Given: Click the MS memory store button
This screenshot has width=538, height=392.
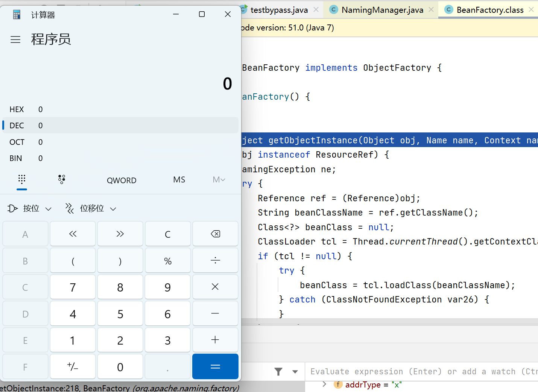Looking at the screenshot, I should [179, 180].
